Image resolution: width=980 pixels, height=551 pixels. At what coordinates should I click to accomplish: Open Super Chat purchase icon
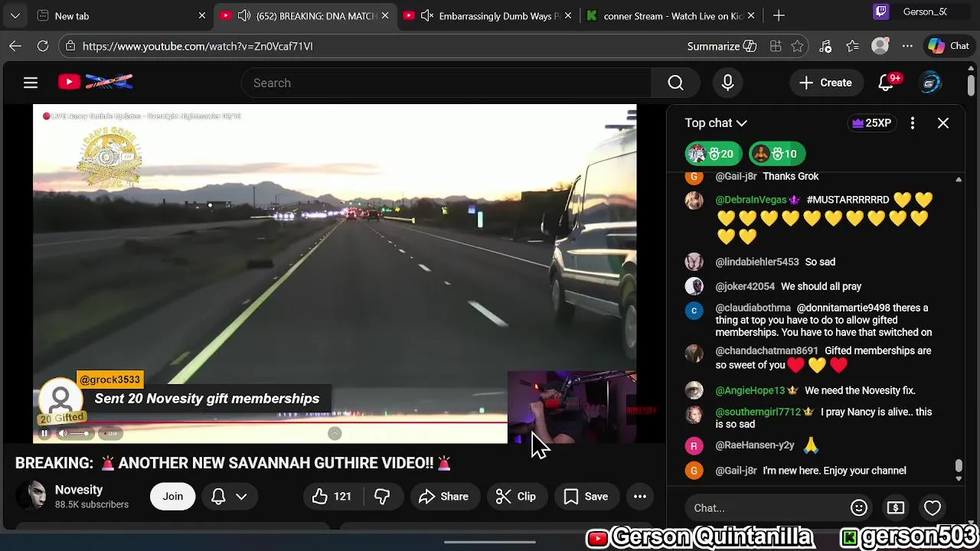(896, 508)
